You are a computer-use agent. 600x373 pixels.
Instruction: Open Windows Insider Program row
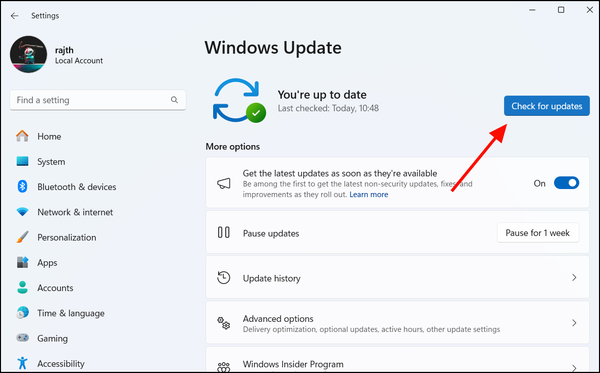click(397, 360)
